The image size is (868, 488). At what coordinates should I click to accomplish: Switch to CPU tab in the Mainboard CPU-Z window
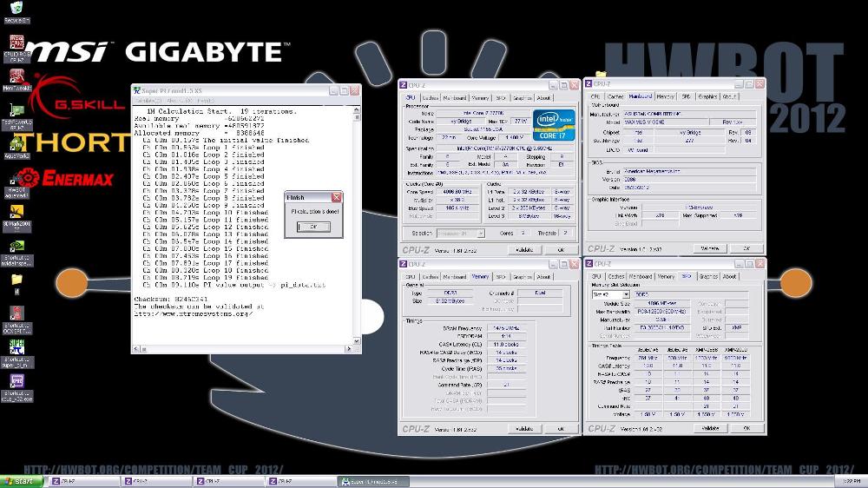[x=595, y=96]
